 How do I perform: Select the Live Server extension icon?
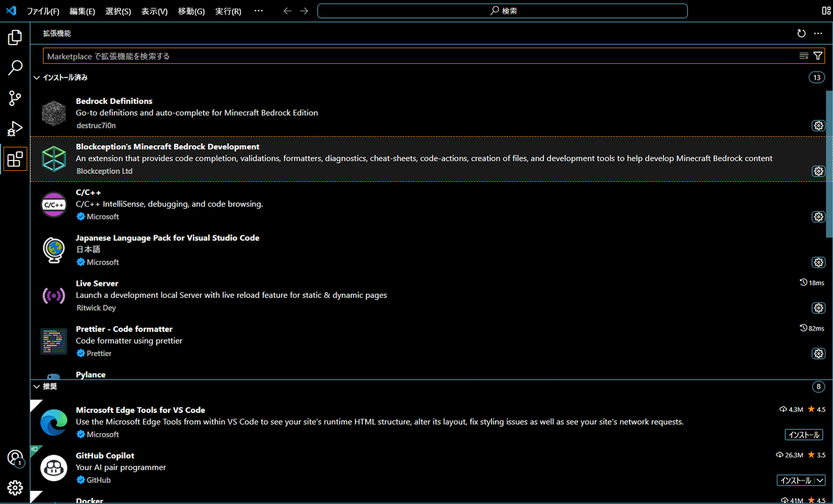pyautogui.click(x=53, y=296)
